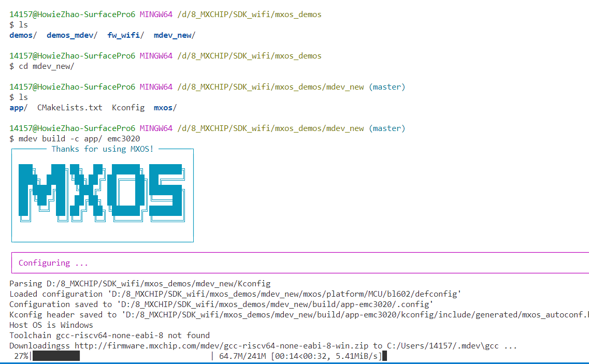Click the 'fw_wifi/' directory name
The image size is (589, 364).
pos(125,35)
